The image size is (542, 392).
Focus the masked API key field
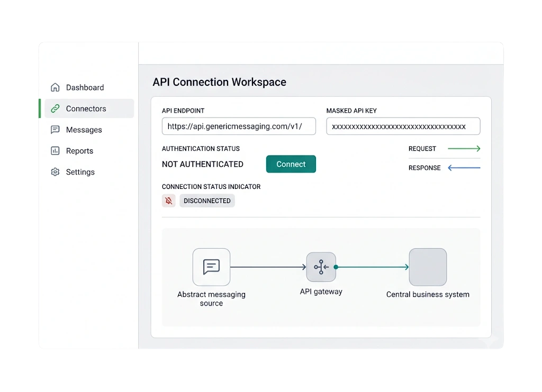point(403,126)
